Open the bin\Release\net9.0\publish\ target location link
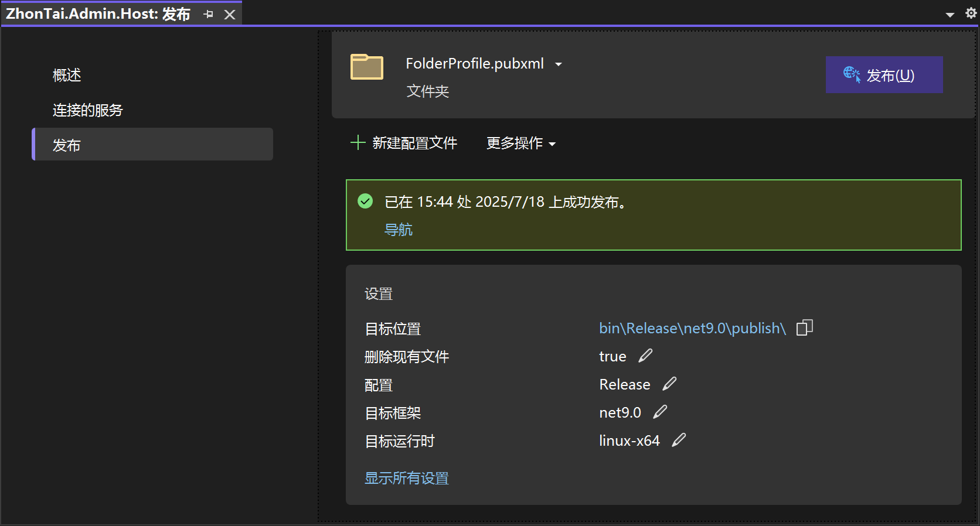980x526 pixels. coord(692,328)
